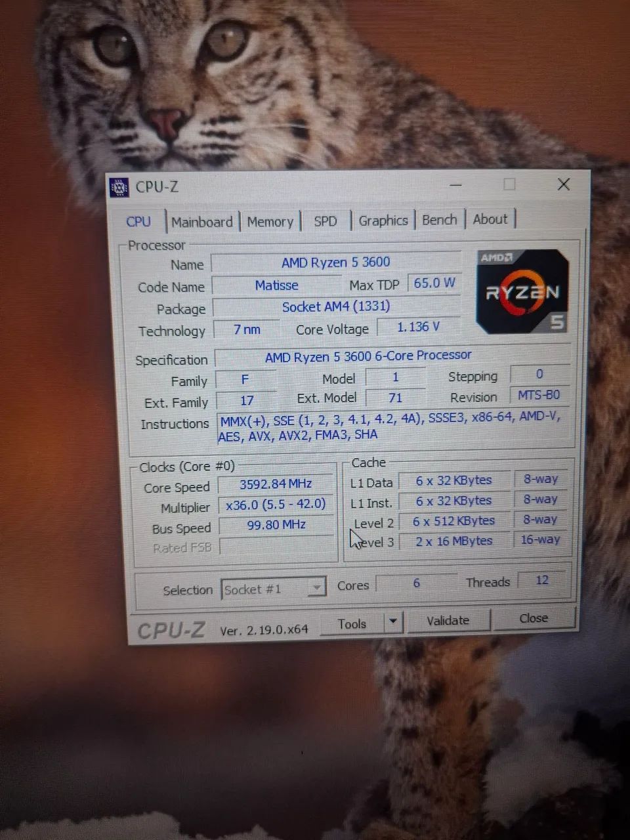Click the Family value F
Screen dimensions: 630x840
(245, 379)
